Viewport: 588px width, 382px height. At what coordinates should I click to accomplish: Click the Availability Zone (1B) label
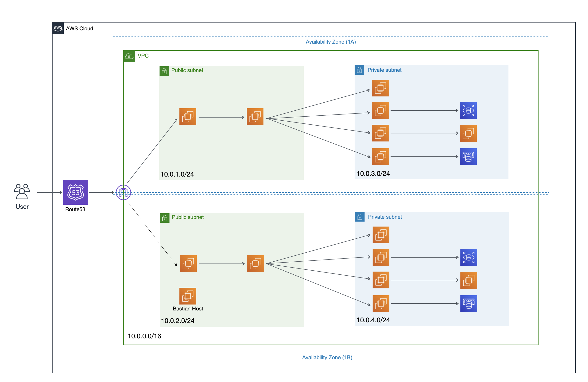[327, 357]
